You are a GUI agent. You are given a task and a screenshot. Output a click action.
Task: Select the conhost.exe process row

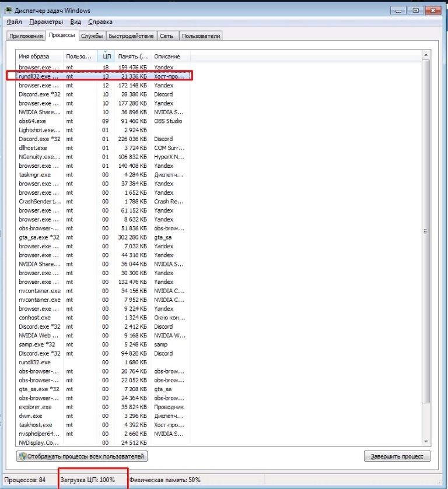(103, 318)
